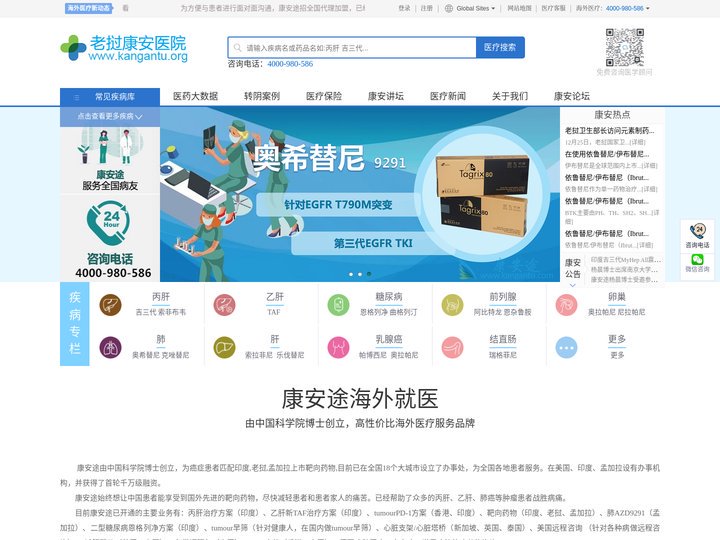
Task: Open announcement 印度吉三代MyHep All
Action: point(626,259)
